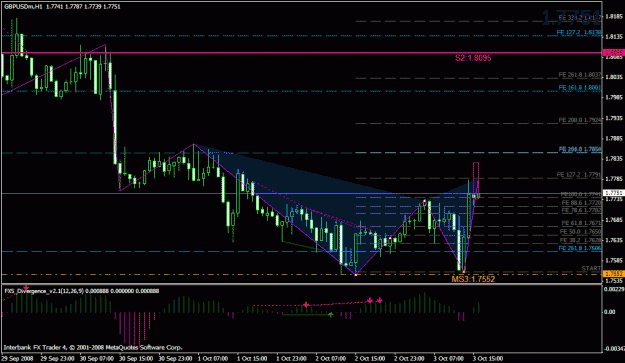Click the 1.7585 price axis value
Viewport: 625px width, 363px height.
coord(615,261)
